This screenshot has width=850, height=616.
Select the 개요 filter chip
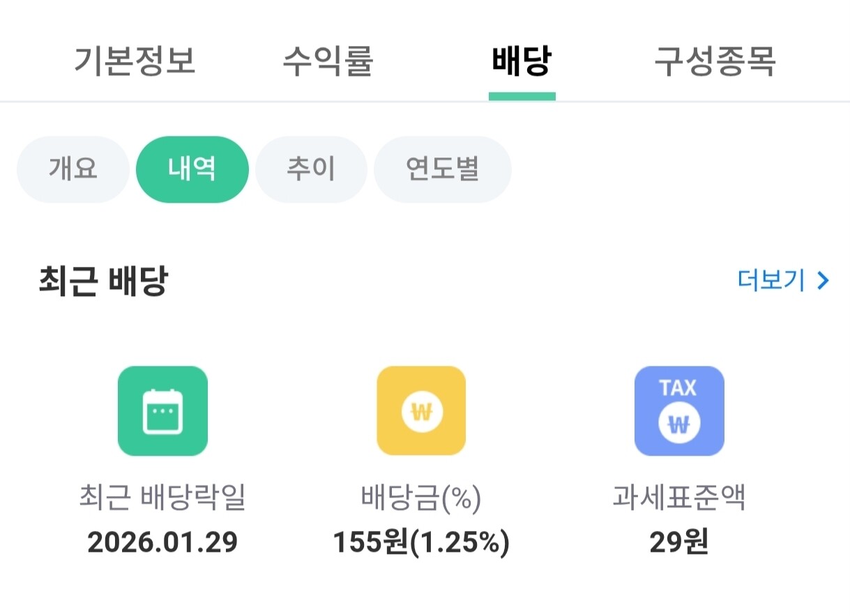(73, 169)
